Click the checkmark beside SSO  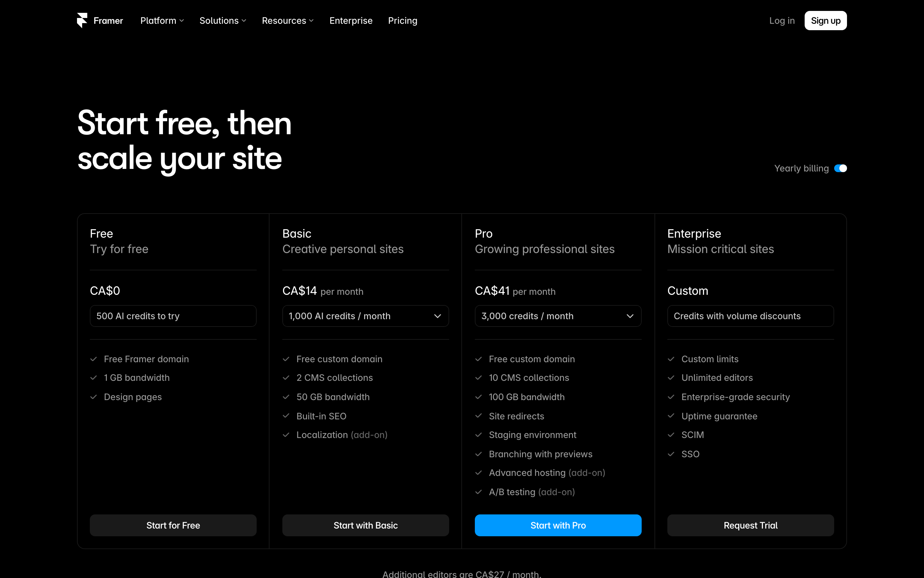tap(671, 454)
